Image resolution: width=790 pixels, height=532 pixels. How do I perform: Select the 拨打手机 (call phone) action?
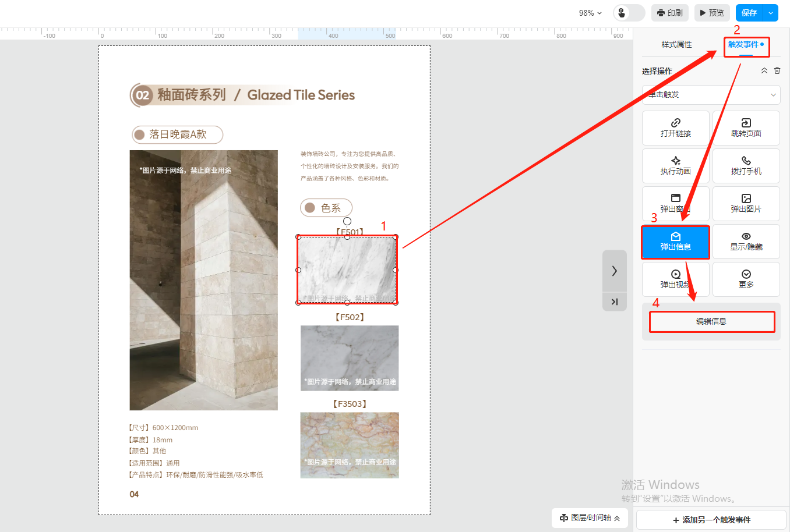tap(746, 165)
